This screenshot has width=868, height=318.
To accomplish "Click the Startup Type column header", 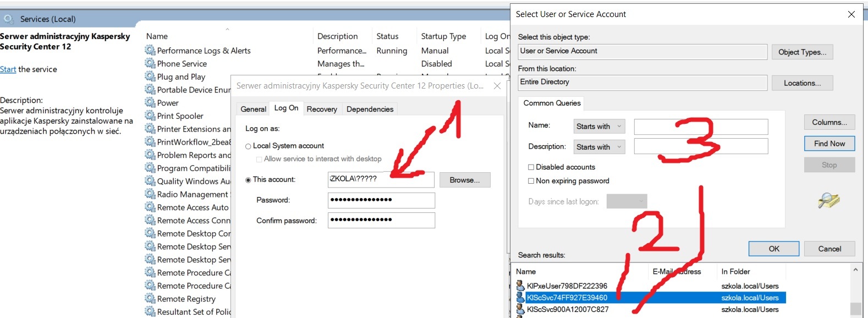I will click(443, 36).
